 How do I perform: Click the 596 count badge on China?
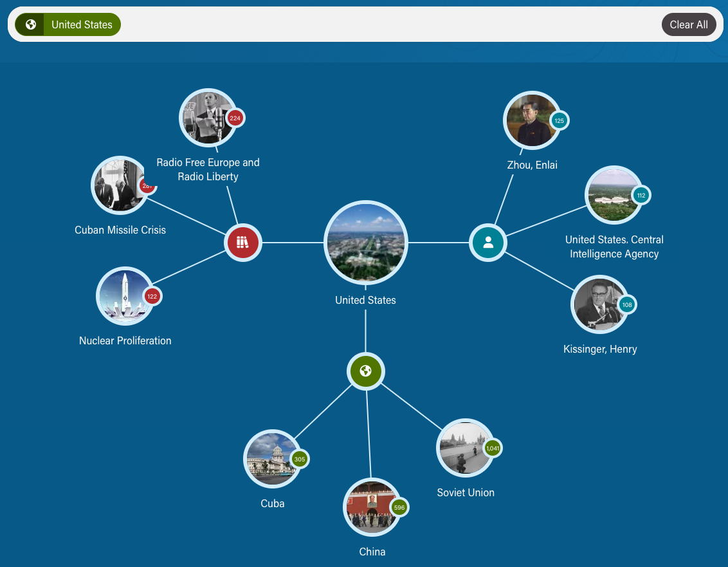(x=399, y=508)
